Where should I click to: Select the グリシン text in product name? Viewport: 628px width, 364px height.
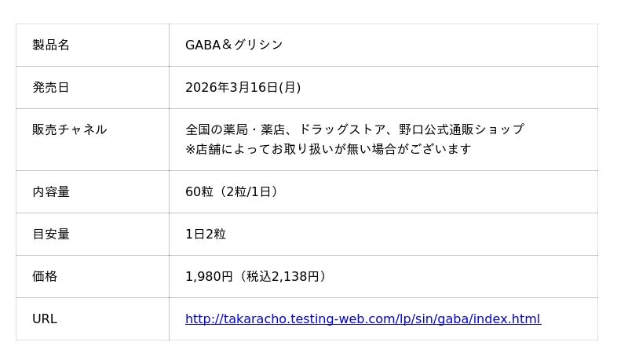click(x=258, y=45)
